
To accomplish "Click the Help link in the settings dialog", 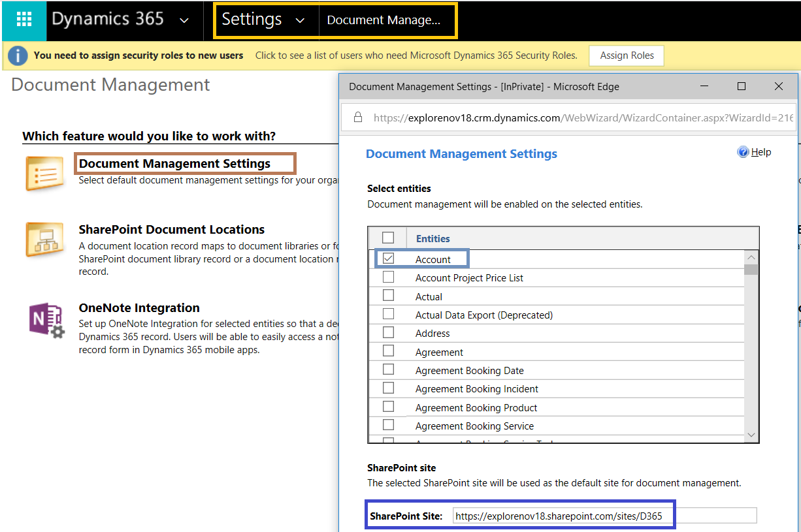I will tap(760, 151).
